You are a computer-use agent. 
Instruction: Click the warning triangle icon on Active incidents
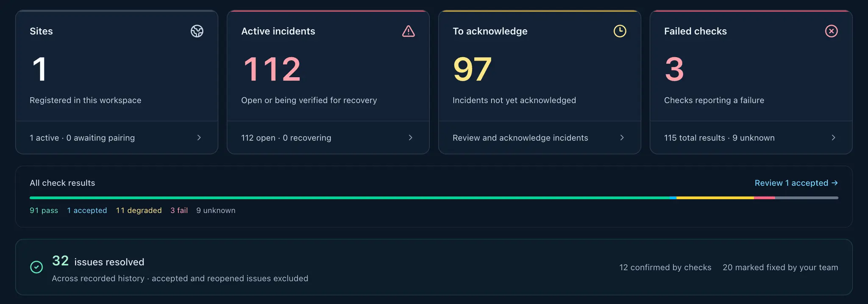pyautogui.click(x=409, y=31)
